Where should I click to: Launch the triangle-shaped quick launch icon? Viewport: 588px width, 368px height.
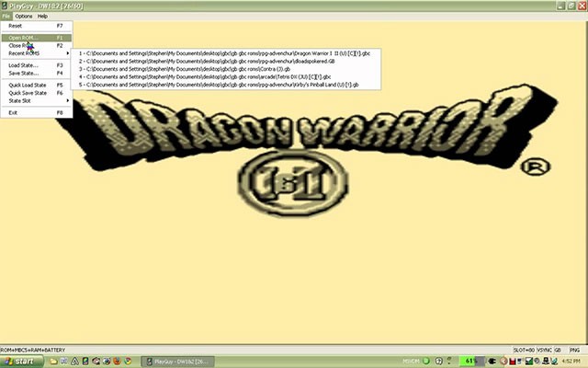tap(75, 362)
